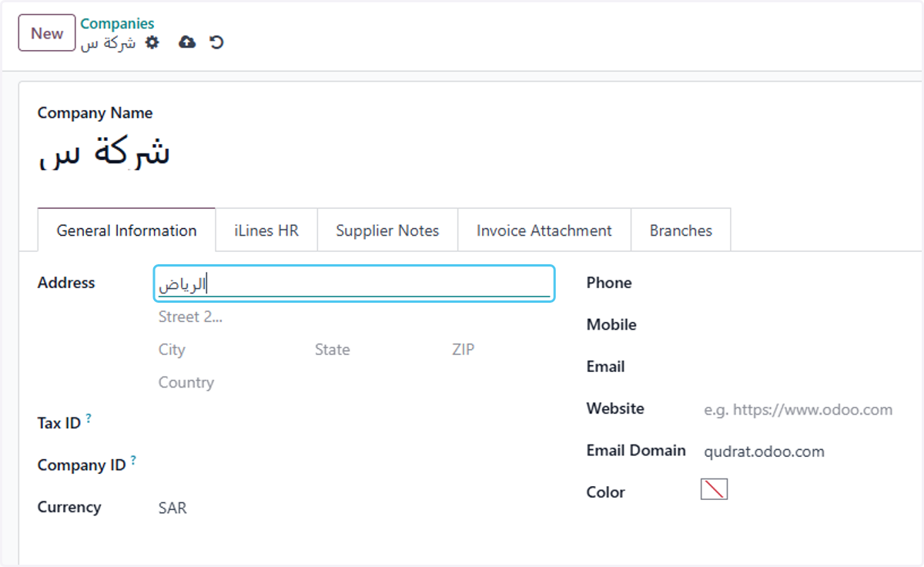Screen dimensions: 924x567
Task: Click the Phone field label
Action: click(609, 283)
